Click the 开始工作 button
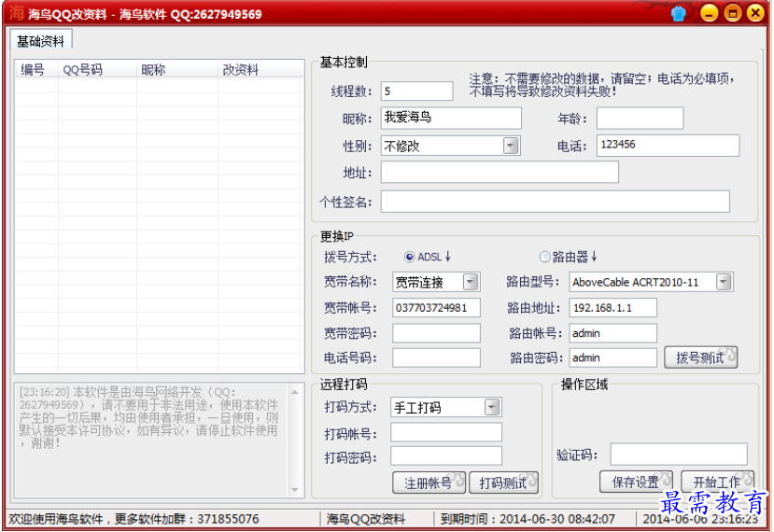This screenshot has height=532, width=774. 717,482
